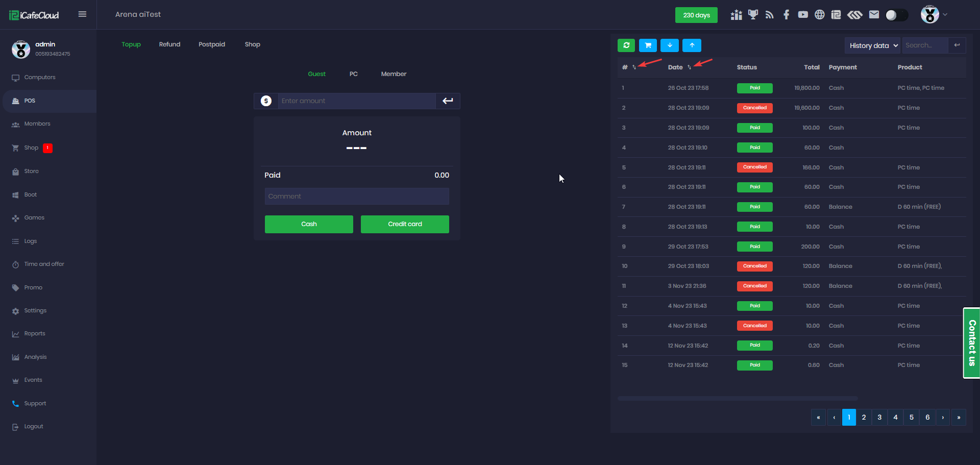
Task: Click the 230 days license button
Action: pos(696,15)
